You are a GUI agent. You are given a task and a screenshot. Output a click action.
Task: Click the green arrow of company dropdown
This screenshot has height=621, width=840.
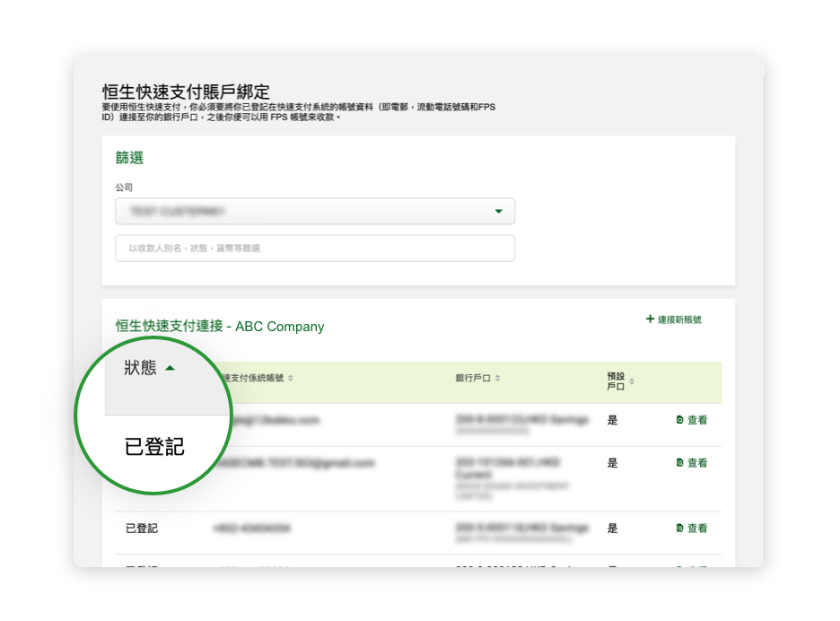pyautogui.click(x=499, y=211)
